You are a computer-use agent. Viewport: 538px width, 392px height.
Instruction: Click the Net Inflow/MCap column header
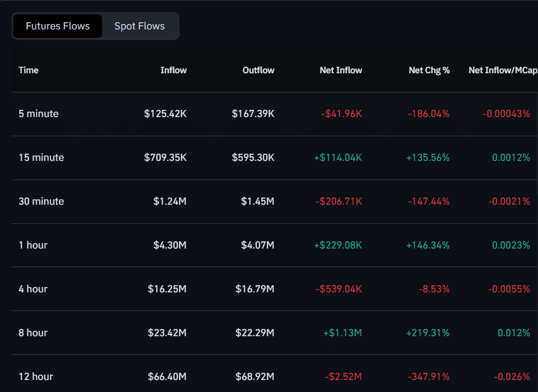(503, 70)
